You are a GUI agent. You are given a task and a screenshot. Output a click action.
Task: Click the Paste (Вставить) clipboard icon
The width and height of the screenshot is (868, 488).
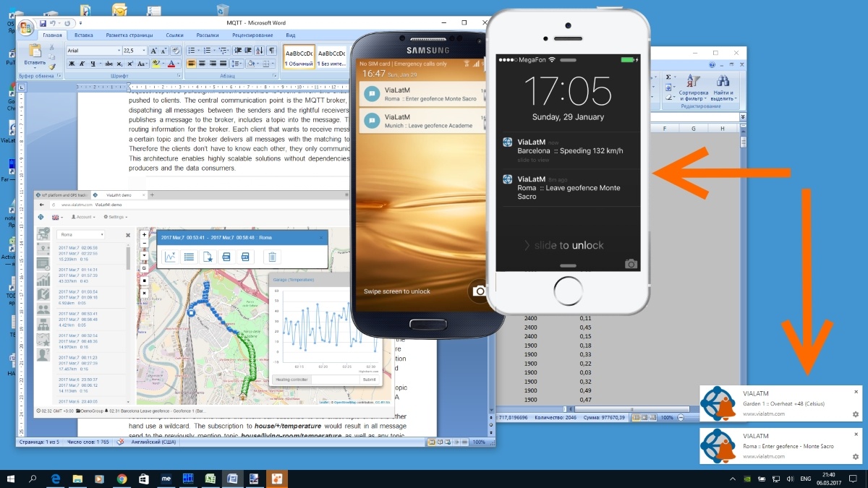click(35, 50)
